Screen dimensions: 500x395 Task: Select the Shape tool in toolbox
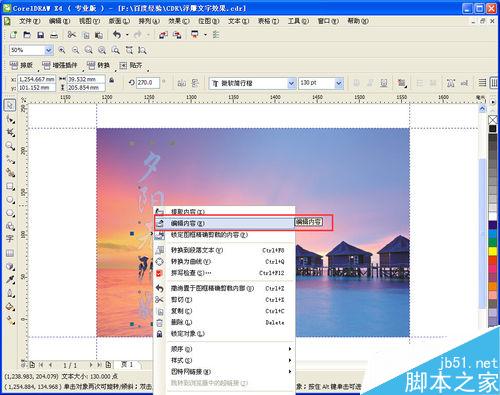[10, 119]
